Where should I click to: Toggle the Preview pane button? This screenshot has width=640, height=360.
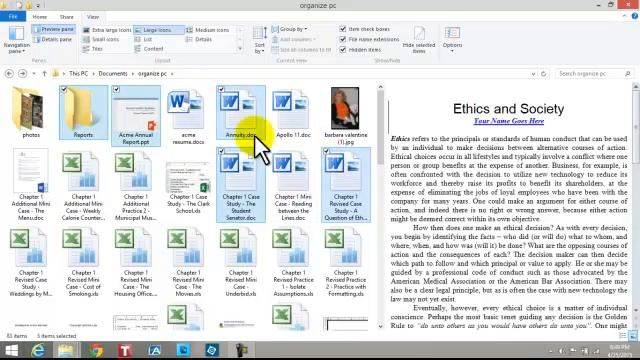coord(53,29)
